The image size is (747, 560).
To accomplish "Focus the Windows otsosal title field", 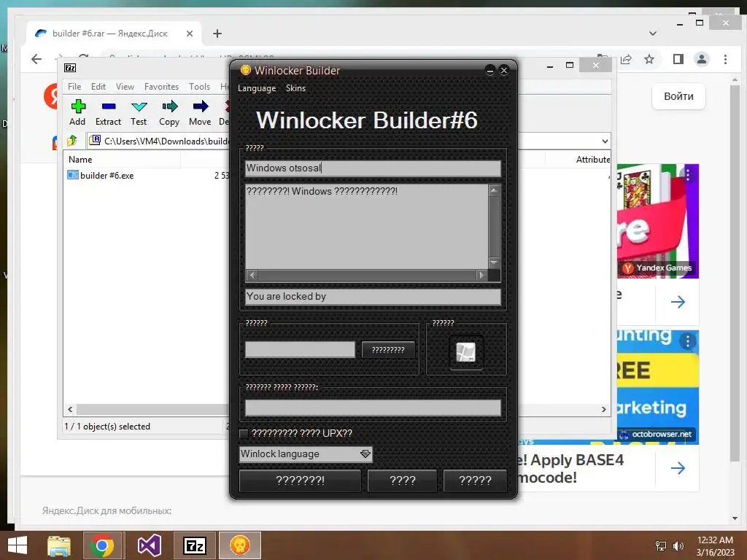I will click(x=373, y=168).
